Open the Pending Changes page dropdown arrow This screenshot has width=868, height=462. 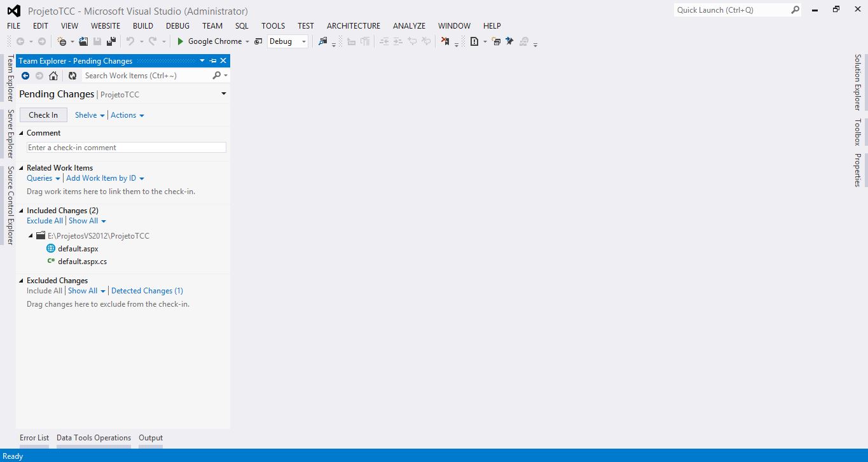pos(224,94)
